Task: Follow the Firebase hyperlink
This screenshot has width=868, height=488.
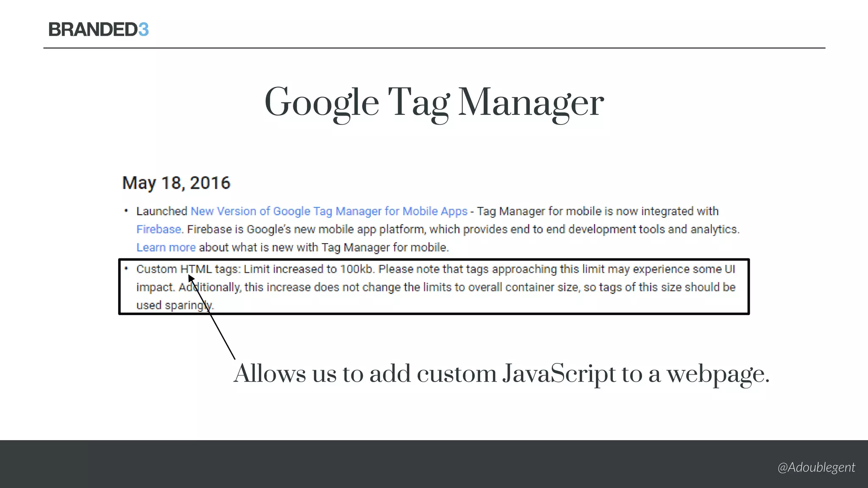Action: 159,229
